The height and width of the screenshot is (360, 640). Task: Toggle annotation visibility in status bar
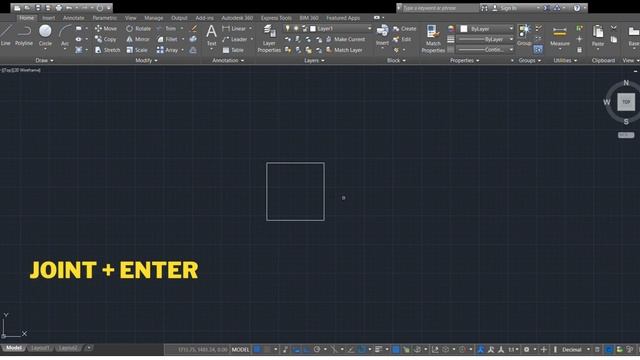click(x=480, y=349)
